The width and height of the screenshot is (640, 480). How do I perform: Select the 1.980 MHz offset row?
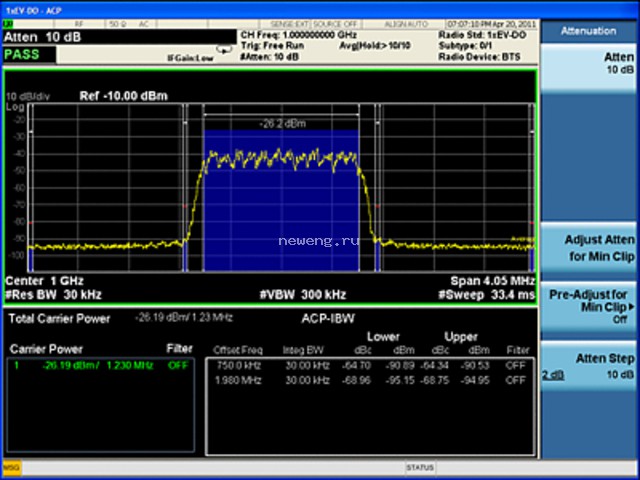371,380
